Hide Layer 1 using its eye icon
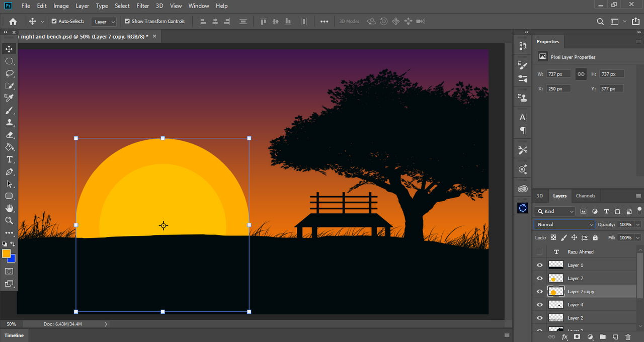This screenshot has height=342, width=644. tap(540, 265)
